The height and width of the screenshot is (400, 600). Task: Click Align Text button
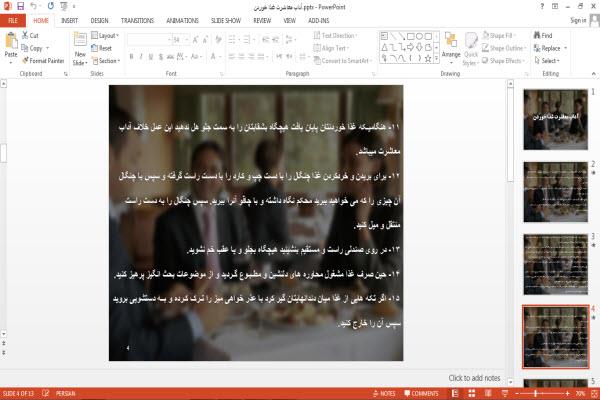click(x=331, y=48)
